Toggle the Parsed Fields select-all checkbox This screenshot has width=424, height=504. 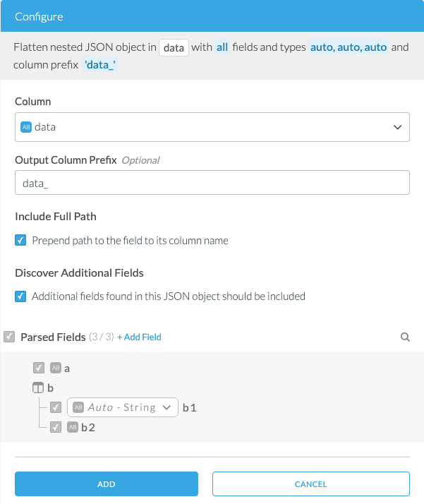pyautogui.click(x=8, y=337)
